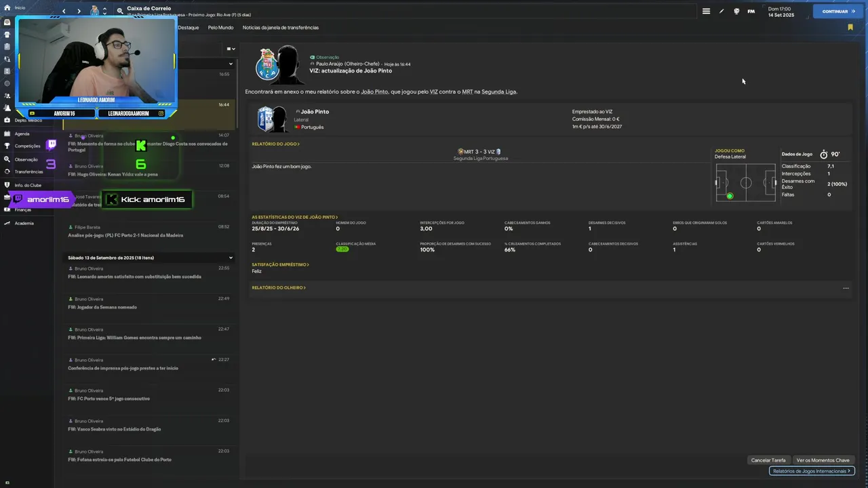This screenshot has width=868, height=488.
Task: Click the green position dot on pitch
Action: tap(730, 196)
